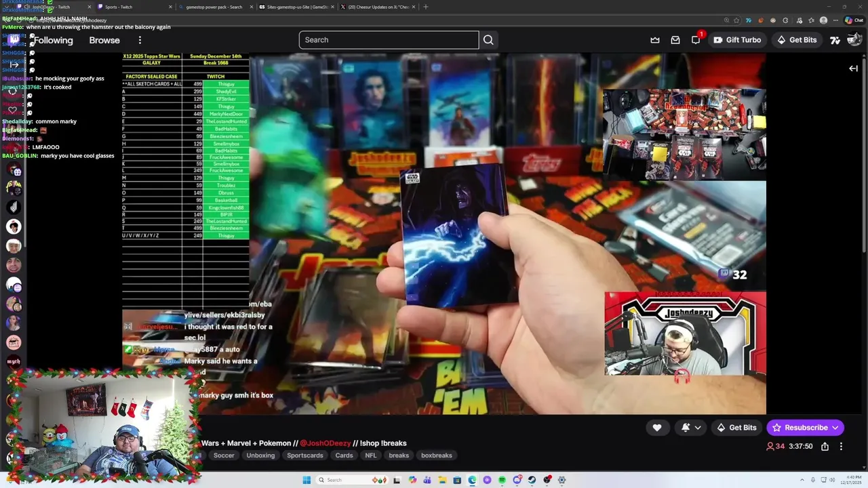Viewport: 868px width, 488px height.
Task: Open File Explorer from the taskbar
Action: pos(442,480)
